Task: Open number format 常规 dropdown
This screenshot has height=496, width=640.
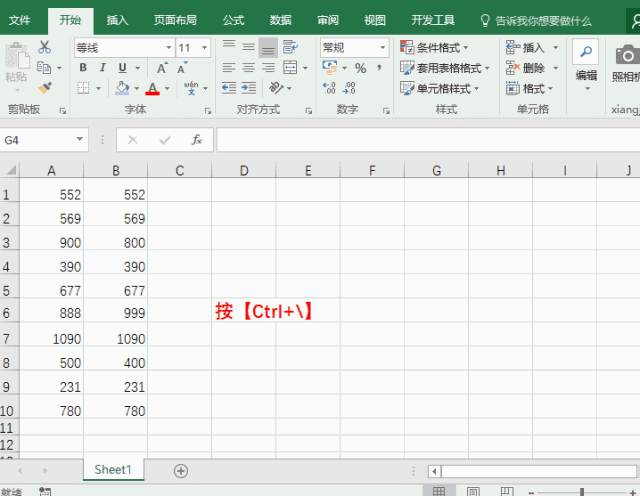Action: click(382, 48)
